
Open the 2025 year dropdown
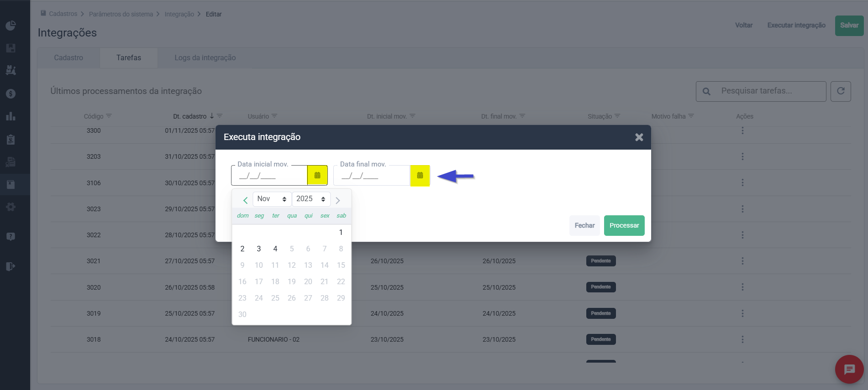311,199
